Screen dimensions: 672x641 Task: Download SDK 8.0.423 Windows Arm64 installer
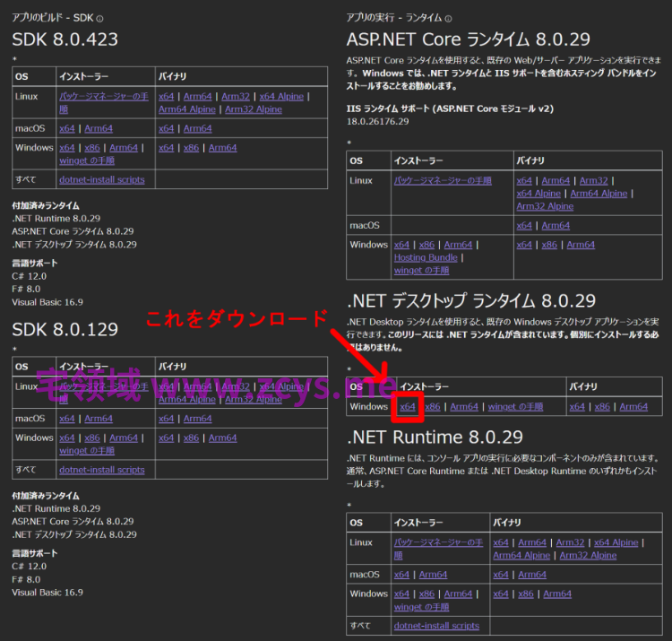coord(124,148)
